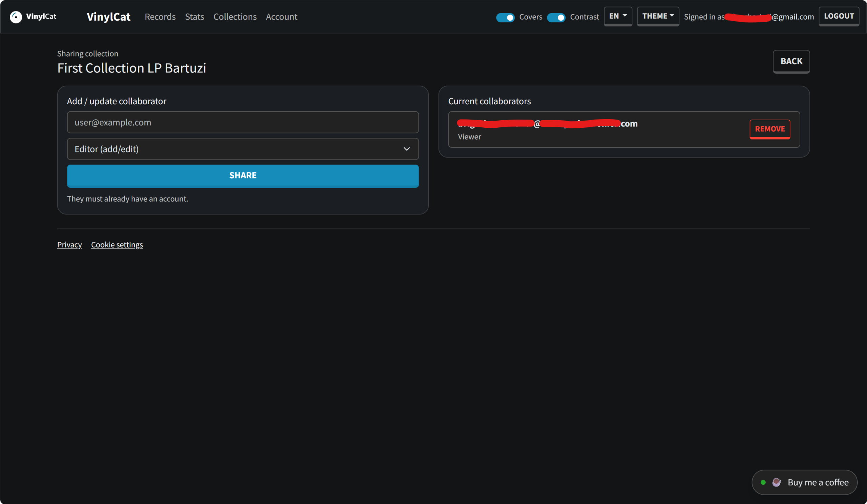This screenshot has width=867, height=504.
Task: Click the green status dot icon
Action: coord(763,482)
